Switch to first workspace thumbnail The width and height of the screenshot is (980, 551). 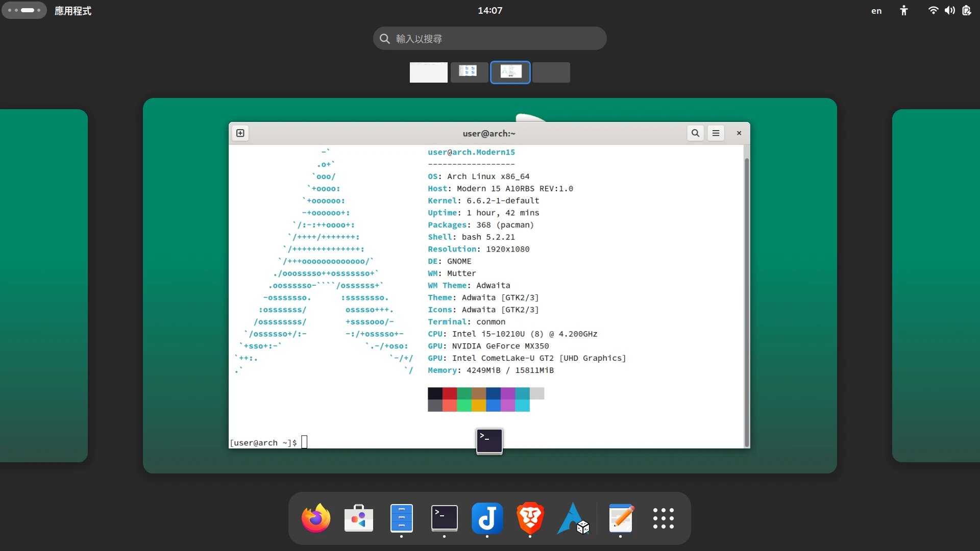coord(428,72)
